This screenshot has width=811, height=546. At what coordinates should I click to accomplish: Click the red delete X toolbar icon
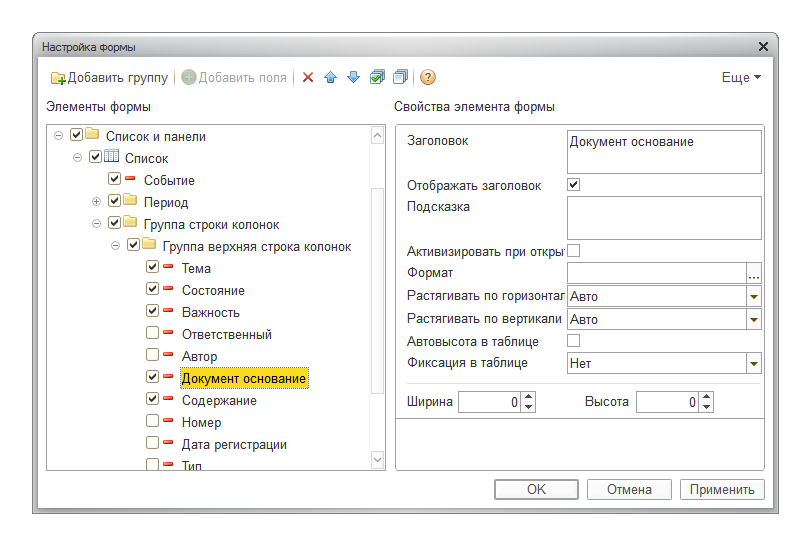pyautogui.click(x=307, y=78)
